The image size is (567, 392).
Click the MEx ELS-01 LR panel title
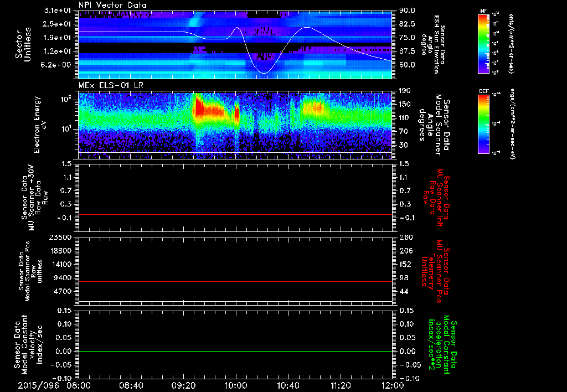(110, 86)
